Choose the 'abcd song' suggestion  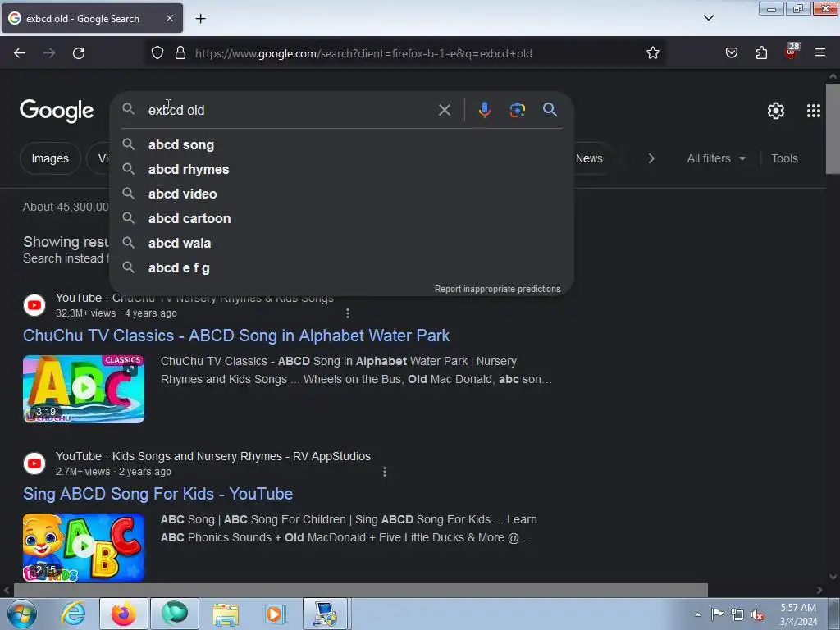[x=342, y=144]
